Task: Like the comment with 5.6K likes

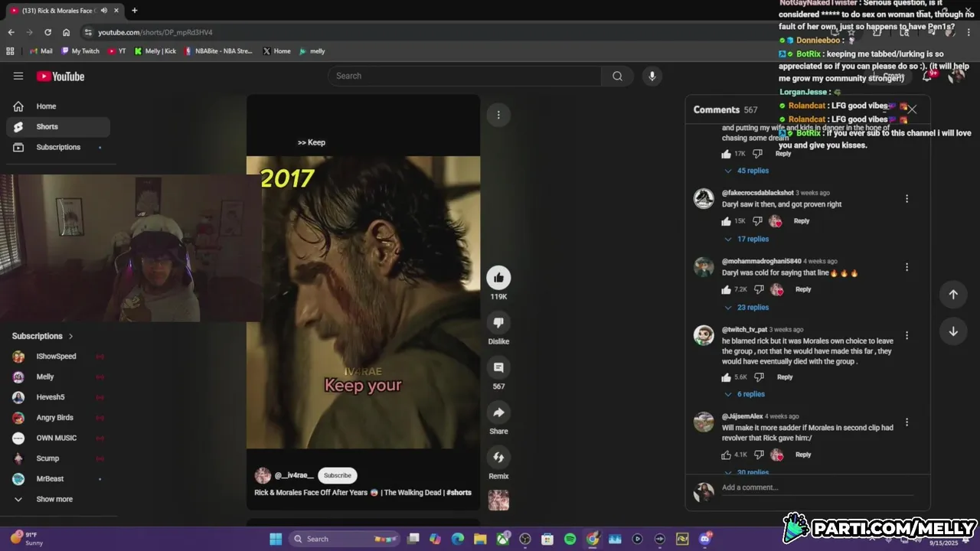Action: click(727, 377)
